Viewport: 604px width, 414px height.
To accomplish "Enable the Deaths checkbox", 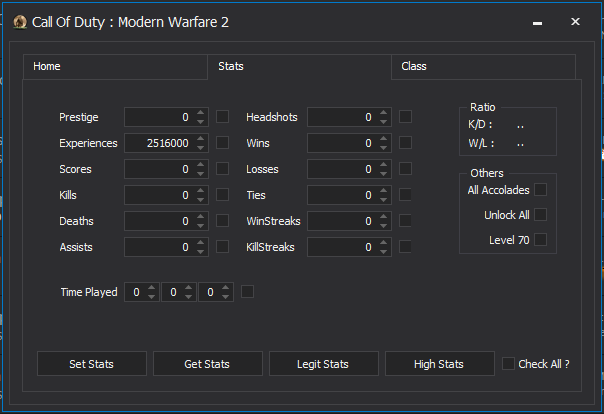I will [x=222, y=221].
